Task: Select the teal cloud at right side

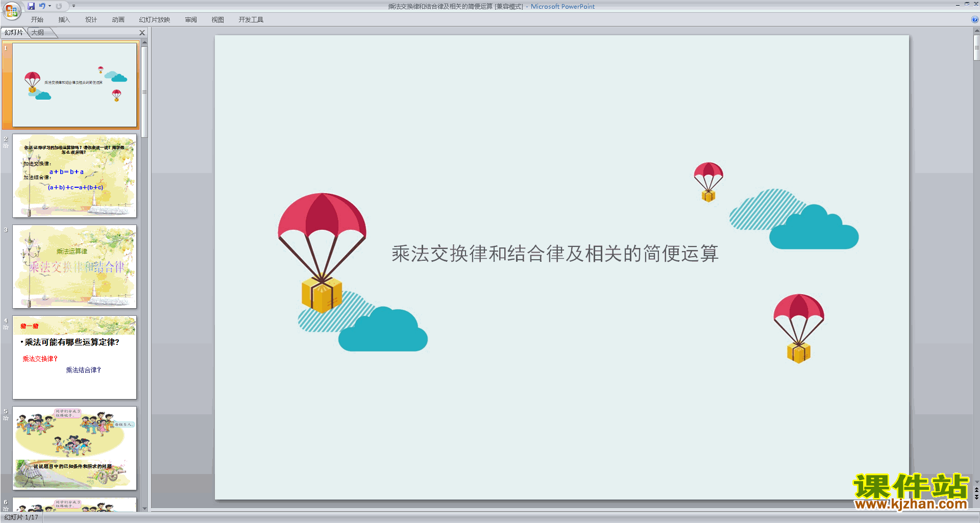Action: 814,227
